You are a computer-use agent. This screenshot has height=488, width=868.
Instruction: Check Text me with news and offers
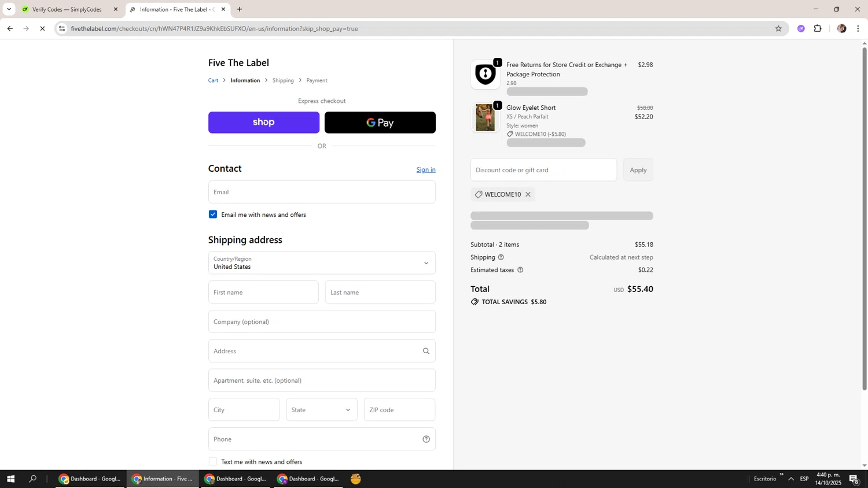213,461
